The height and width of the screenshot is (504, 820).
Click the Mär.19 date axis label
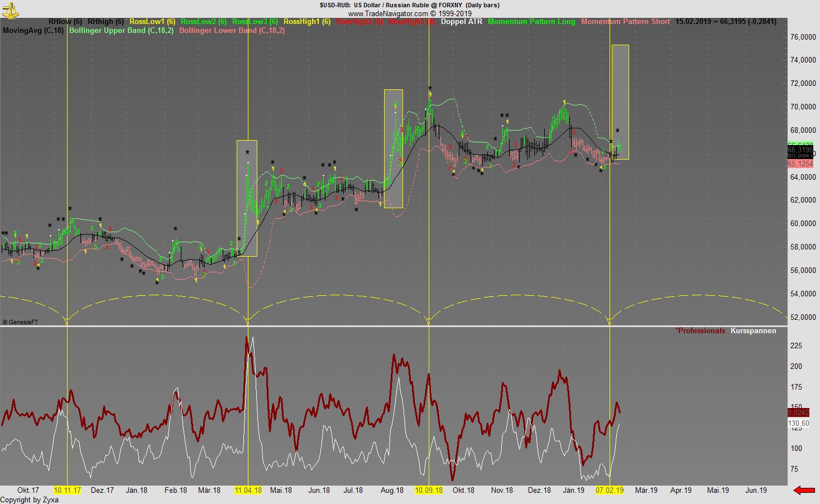pos(646,491)
